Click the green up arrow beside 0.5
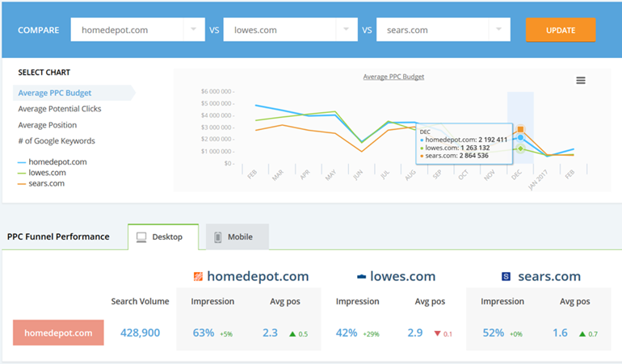The image size is (622, 364). [x=292, y=334]
